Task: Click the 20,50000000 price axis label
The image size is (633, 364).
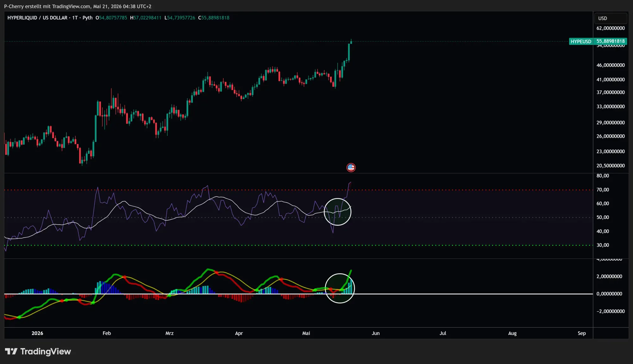Action: point(611,166)
